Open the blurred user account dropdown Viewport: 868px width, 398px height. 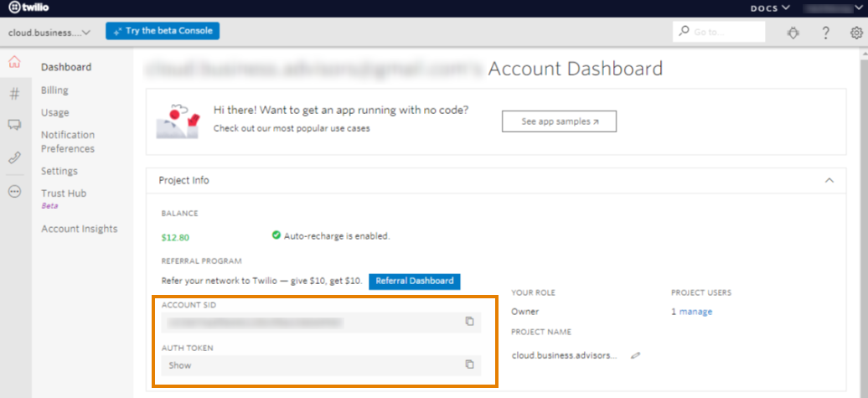tap(834, 8)
